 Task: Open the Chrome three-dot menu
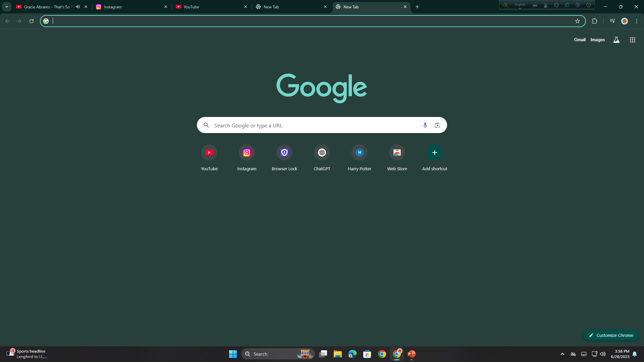click(x=637, y=21)
